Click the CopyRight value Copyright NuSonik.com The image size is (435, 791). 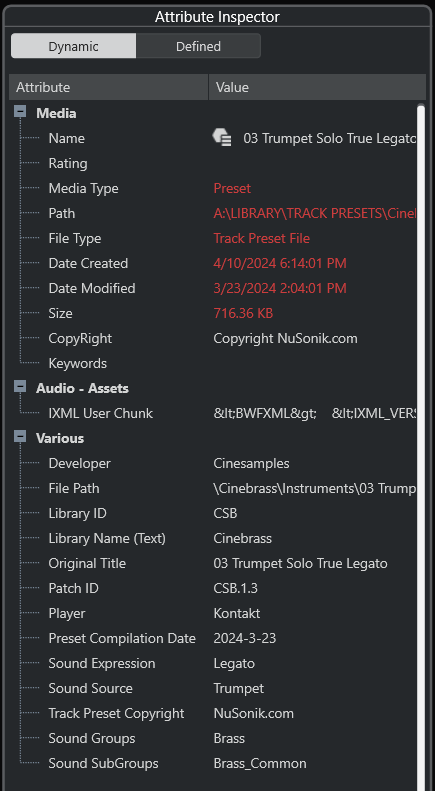point(285,338)
